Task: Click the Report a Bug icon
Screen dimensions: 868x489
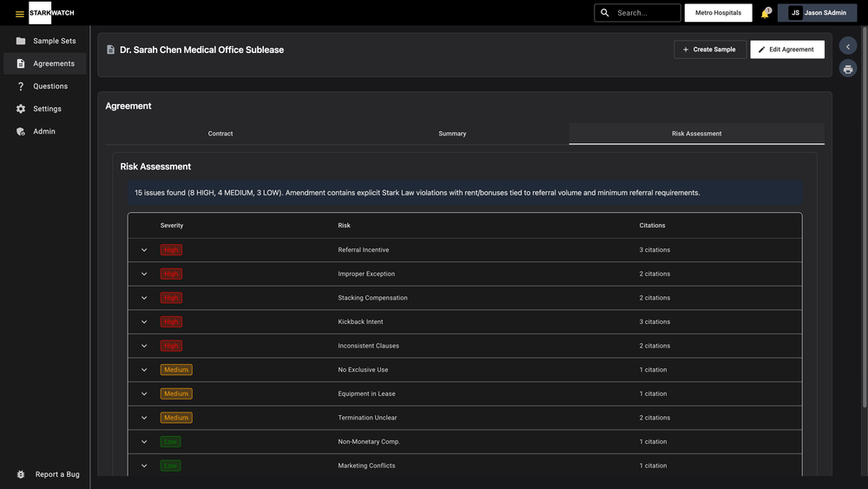Action: (21, 474)
